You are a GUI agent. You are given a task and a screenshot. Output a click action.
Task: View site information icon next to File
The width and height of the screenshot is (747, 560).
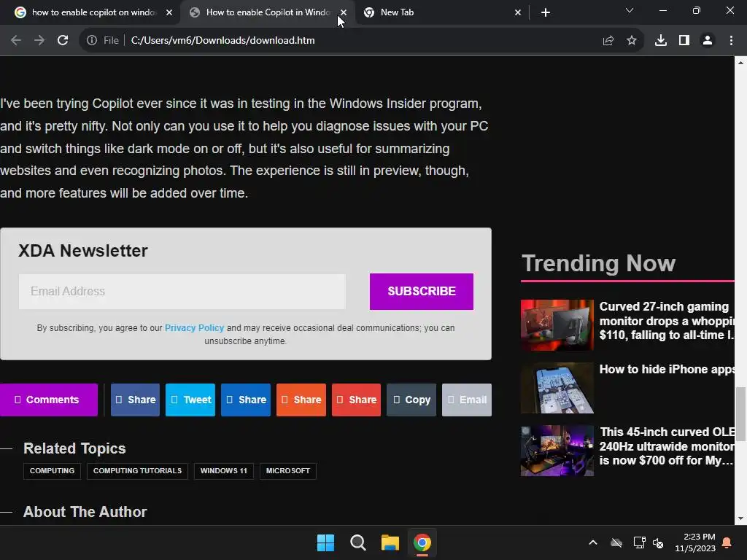[x=91, y=41]
